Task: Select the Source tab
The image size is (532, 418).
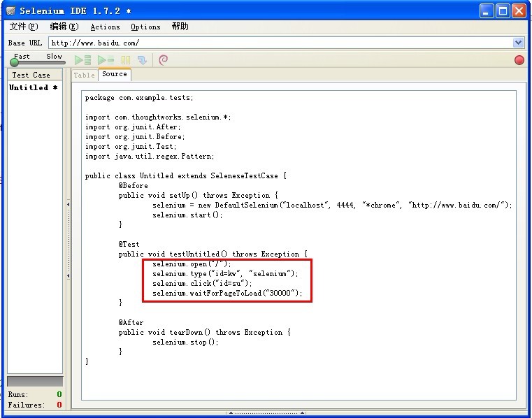Action: [x=114, y=74]
